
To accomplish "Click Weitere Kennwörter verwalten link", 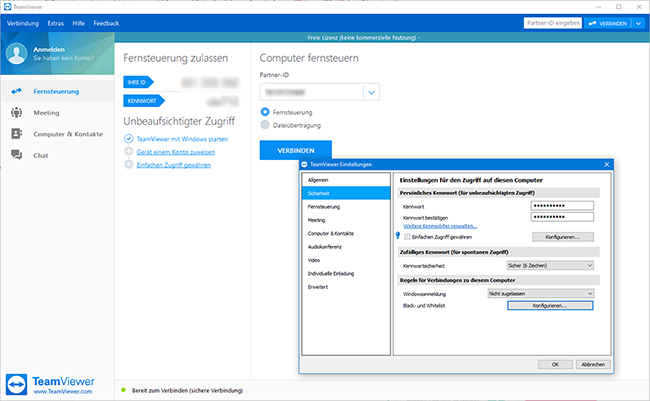I will click(x=440, y=227).
